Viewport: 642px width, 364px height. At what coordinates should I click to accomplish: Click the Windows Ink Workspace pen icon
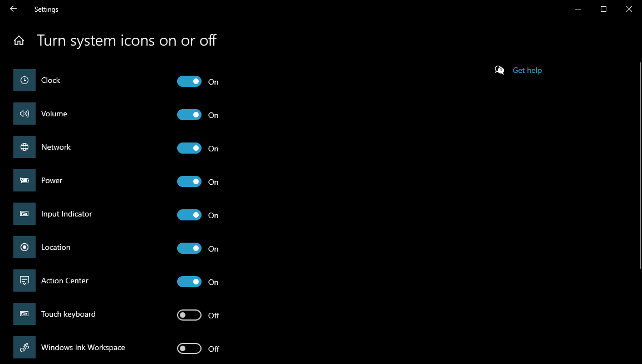pos(24,347)
